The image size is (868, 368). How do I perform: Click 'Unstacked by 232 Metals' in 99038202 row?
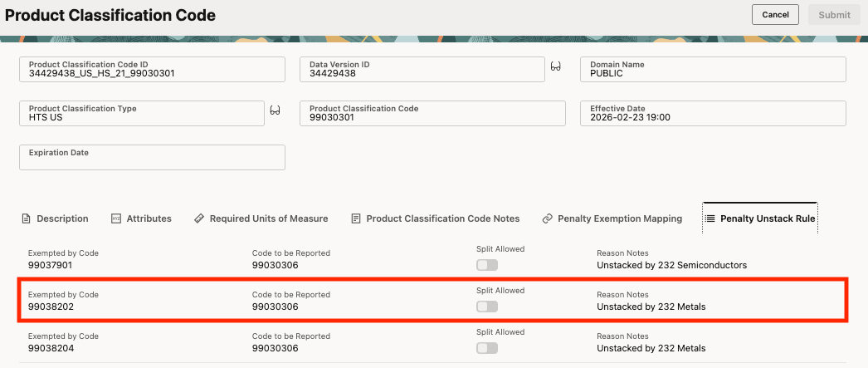[x=651, y=307]
